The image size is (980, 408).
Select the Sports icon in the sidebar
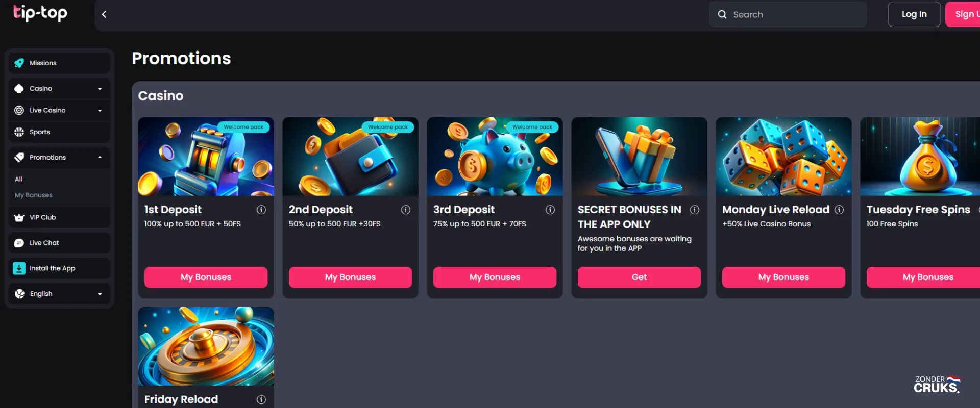pyautogui.click(x=19, y=132)
